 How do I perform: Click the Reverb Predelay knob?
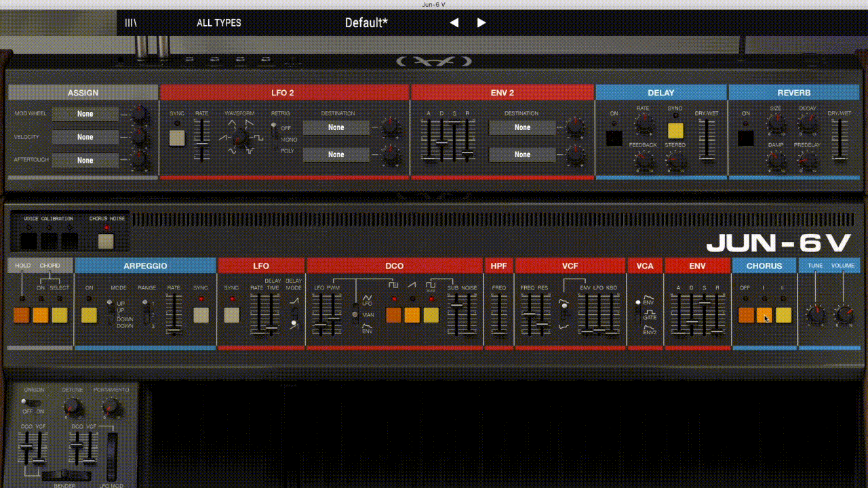tap(807, 160)
